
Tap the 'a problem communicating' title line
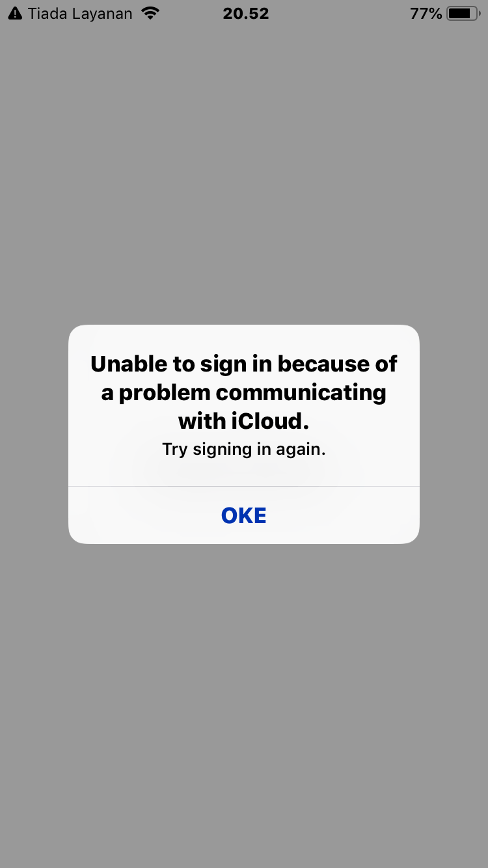click(x=244, y=393)
